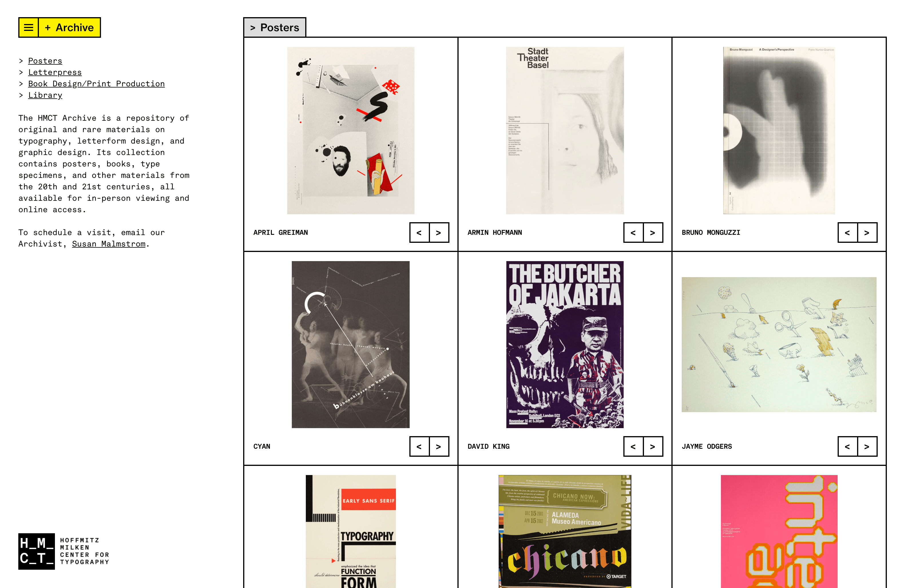The image size is (904, 588).
Task: Show next April Greiman poster
Action: pos(439,232)
